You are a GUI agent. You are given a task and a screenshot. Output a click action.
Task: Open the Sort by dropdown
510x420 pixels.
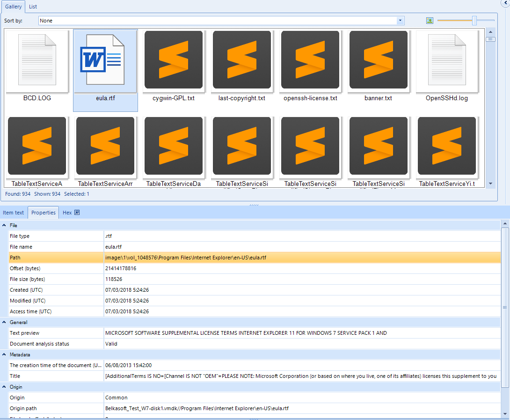(x=400, y=21)
